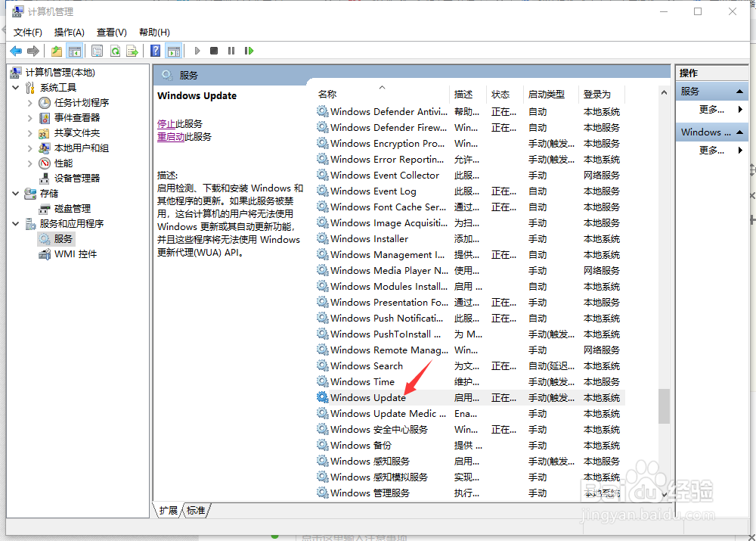This screenshot has height=541, width=756.
Task: Select Windows Event Log service row
Action: click(470, 191)
